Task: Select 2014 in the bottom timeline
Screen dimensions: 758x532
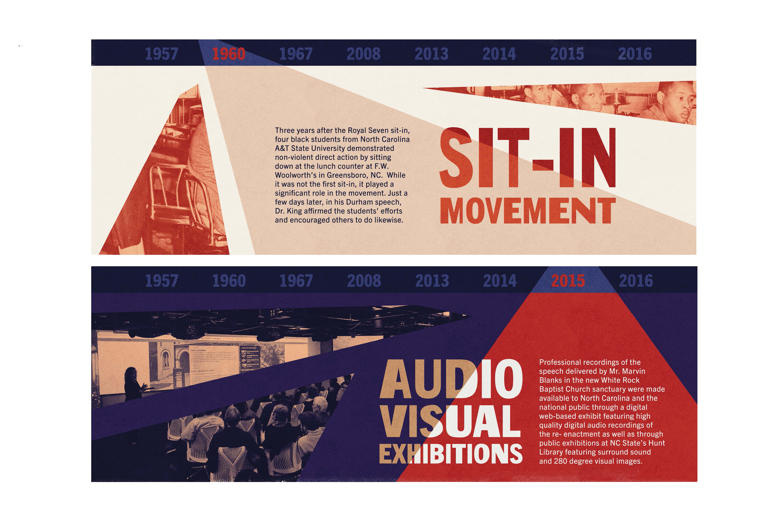Action: point(500,281)
